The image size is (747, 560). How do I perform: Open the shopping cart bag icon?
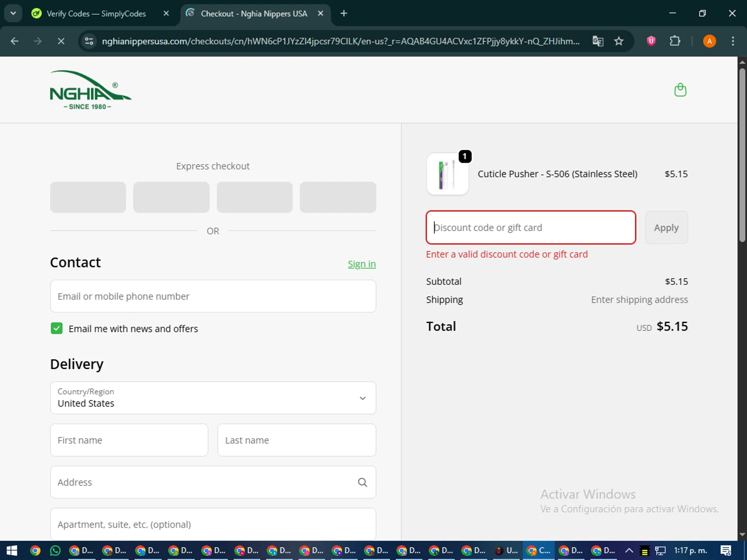[x=680, y=90]
